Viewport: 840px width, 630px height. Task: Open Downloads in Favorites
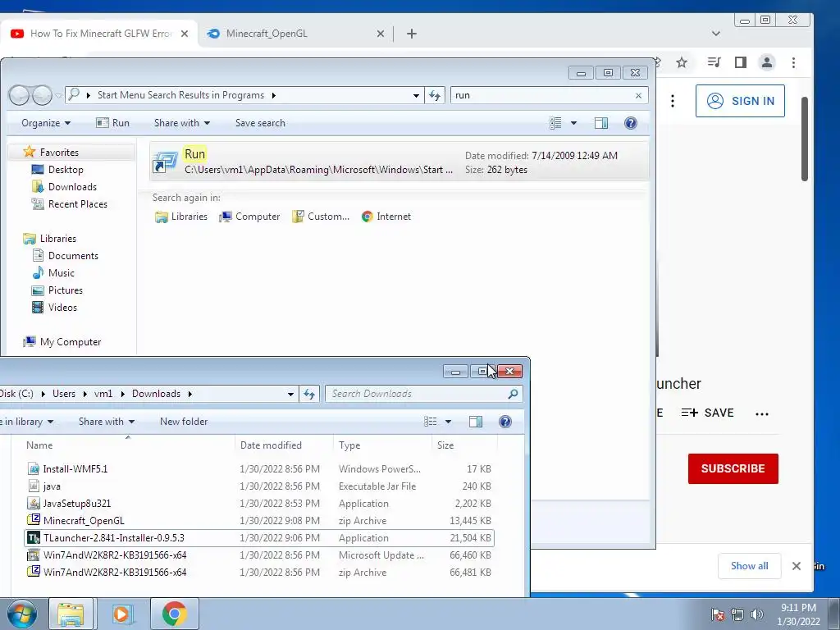coord(72,186)
